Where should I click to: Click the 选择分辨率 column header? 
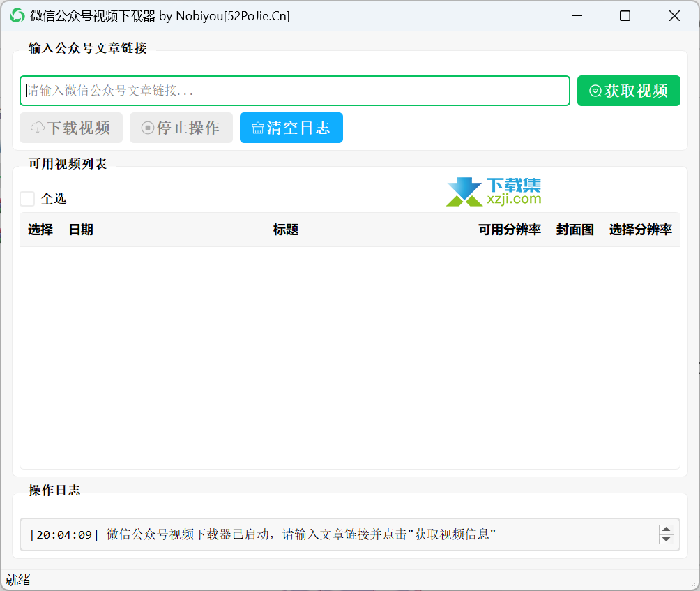[x=641, y=230]
